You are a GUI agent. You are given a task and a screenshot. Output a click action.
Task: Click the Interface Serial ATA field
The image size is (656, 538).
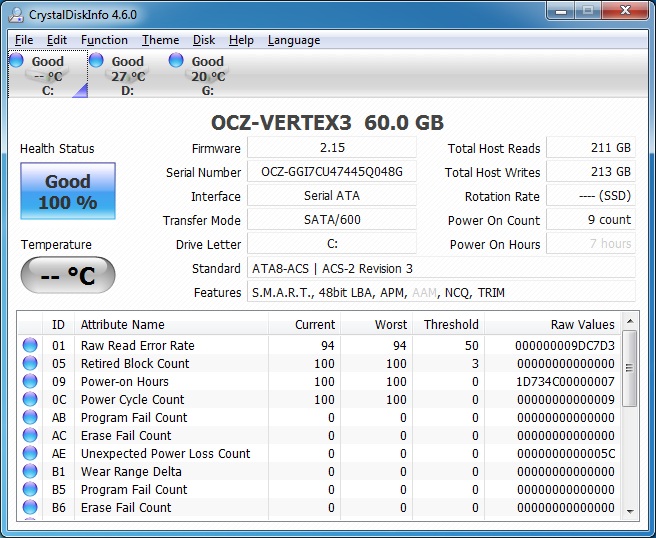point(332,195)
